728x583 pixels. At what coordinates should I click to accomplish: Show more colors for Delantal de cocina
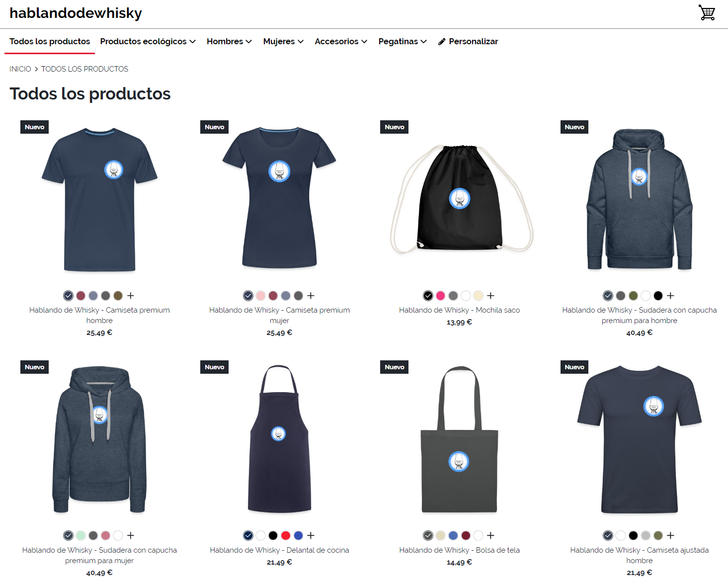point(311,535)
